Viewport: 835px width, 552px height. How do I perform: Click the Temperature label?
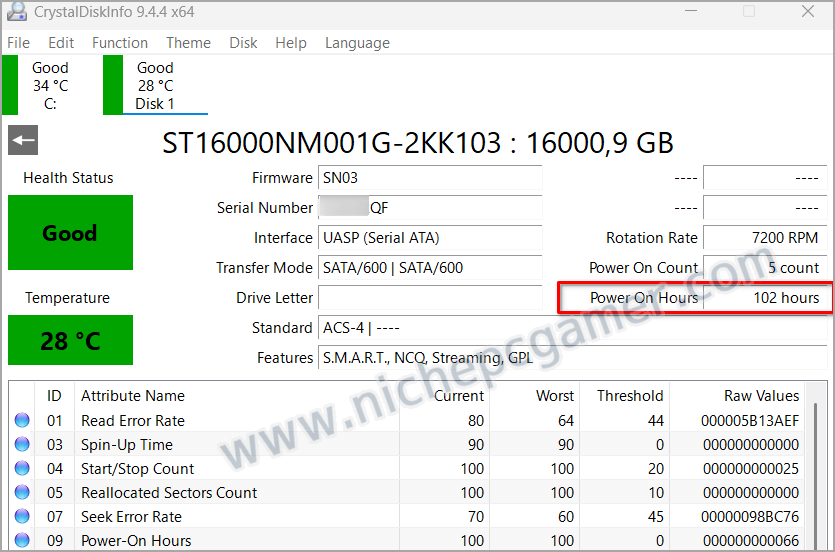pyautogui.click(x=67, y=298)
